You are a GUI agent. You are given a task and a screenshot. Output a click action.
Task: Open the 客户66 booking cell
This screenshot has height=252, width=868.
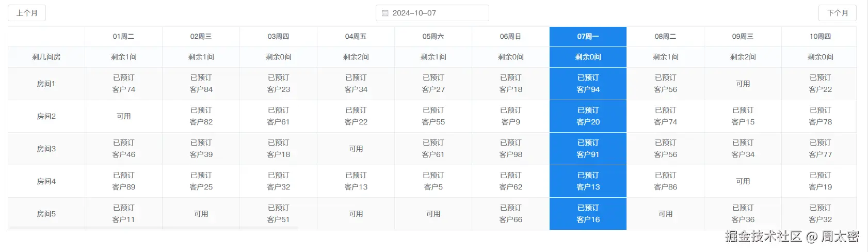[511, 214]
